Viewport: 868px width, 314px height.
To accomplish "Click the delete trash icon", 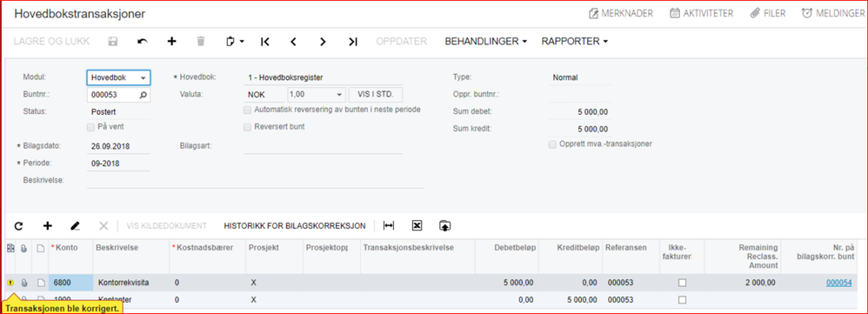I will pyautogui.click(x=201, y=42).
